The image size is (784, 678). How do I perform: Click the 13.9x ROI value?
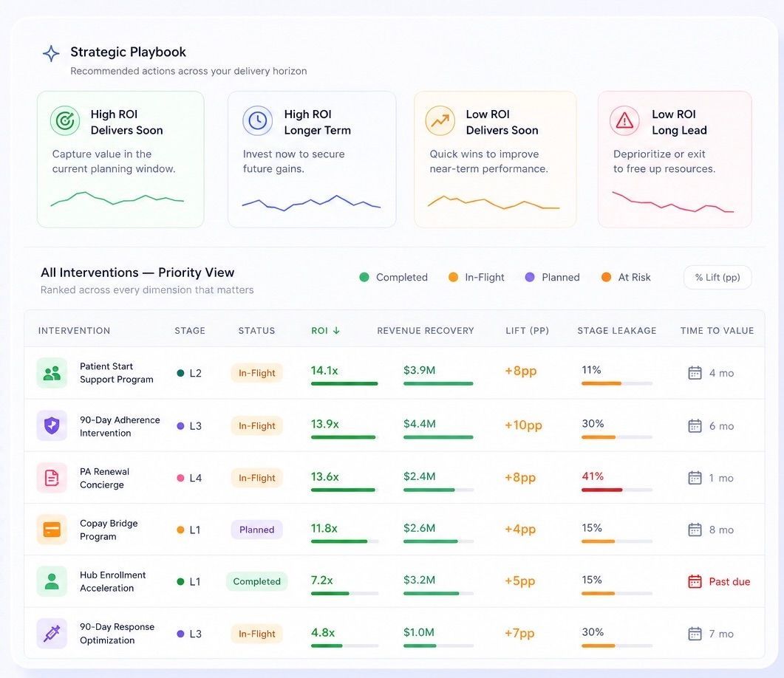(325, 424)
